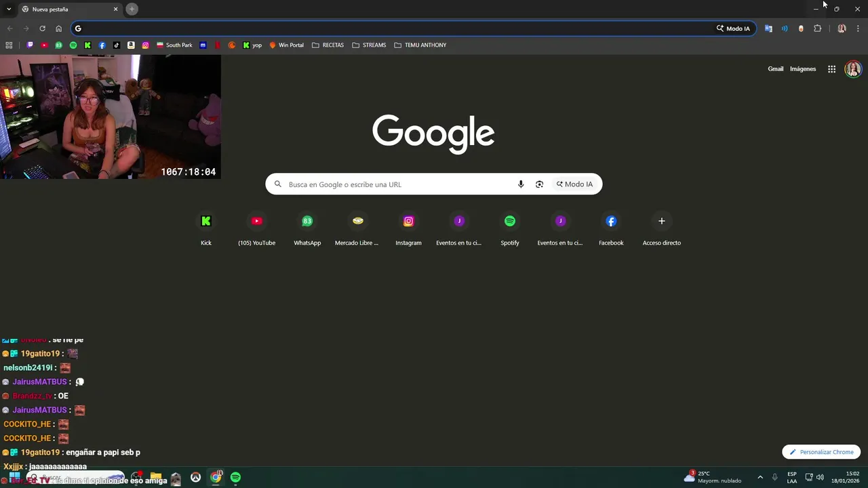This screenshot has width=868, height=488.
Task: Open the WhatsApp bookmark in bookmarks bar
Action: tap(58, 45)
